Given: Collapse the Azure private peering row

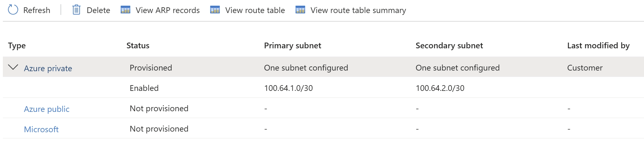Looking at the screenshot, I should [x=13, y=67].
